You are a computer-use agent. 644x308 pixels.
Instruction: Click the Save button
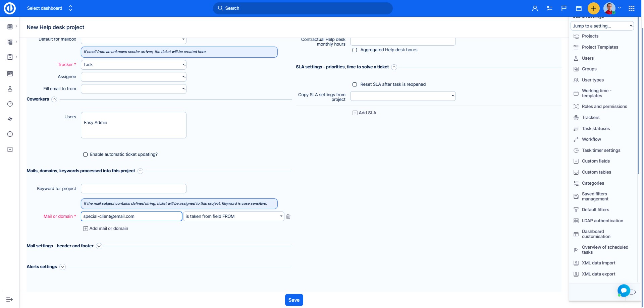coord(294,300)
